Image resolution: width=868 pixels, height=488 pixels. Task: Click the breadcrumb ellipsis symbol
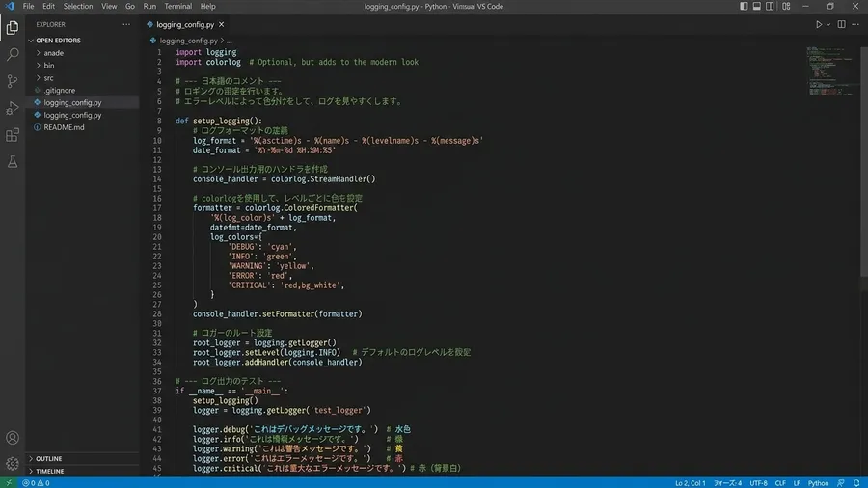coord(230,41)
